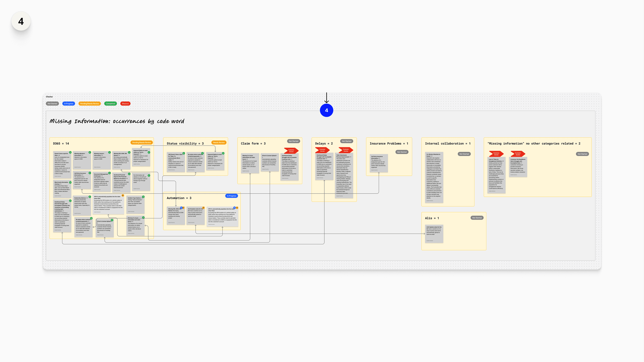The width and height of the screenshot is (644, 362).
Task: Click blue IP badge on Automation's Missing GM note
Action: point(181,208)
